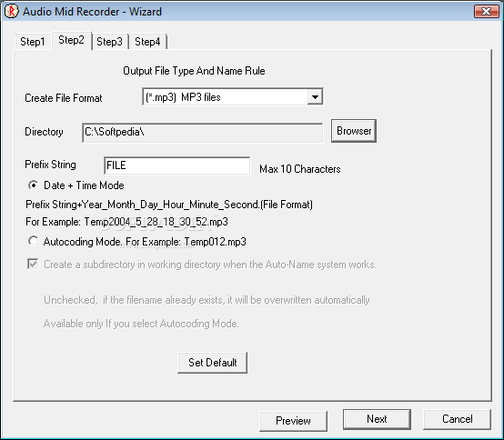Click the Browser button
This screenshot has width=504, height=440.
pos(354,131)
